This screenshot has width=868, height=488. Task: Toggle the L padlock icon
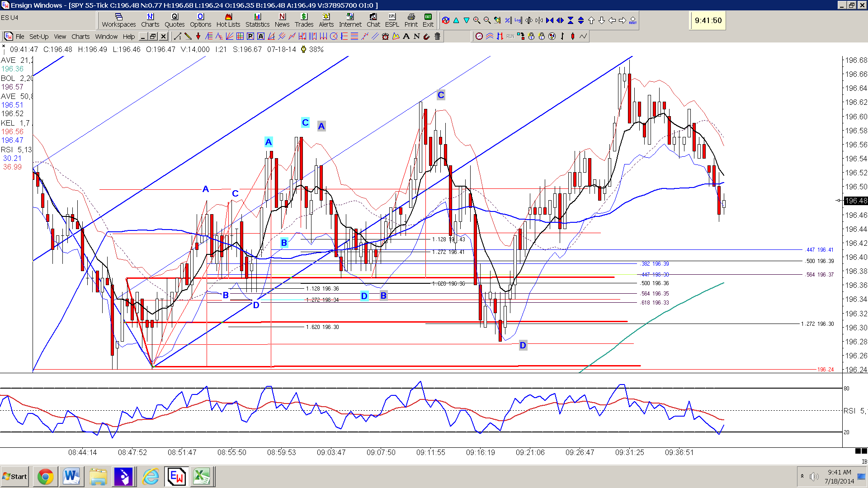point(542,36)
